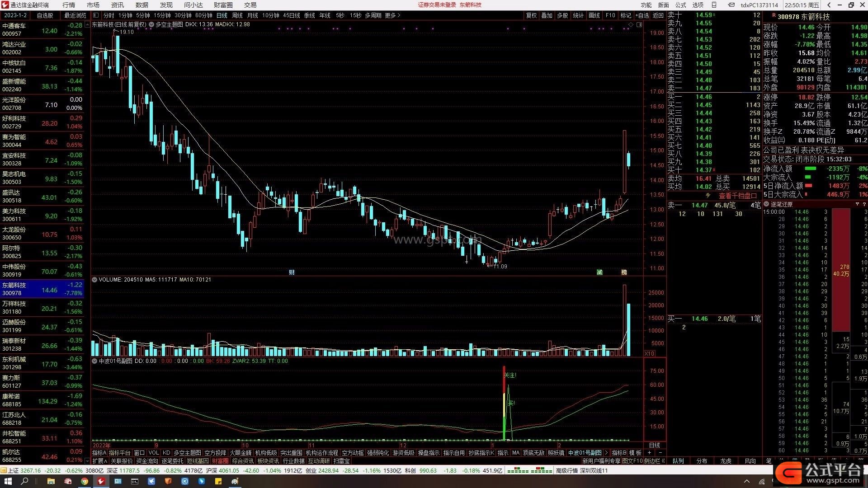Click the lightning icon beside 查看千档盘口
This screenshot has height=488, width=868.
[708, 196]
